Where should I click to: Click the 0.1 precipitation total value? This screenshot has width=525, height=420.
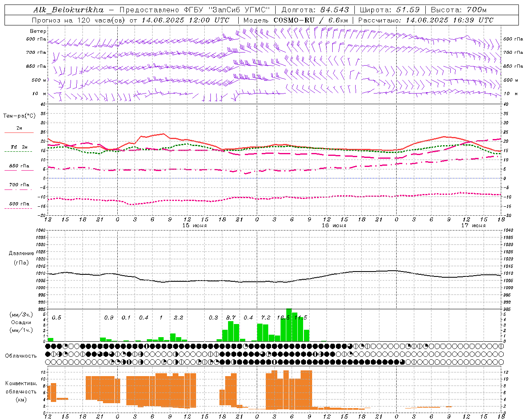click(x=126, y=318)
